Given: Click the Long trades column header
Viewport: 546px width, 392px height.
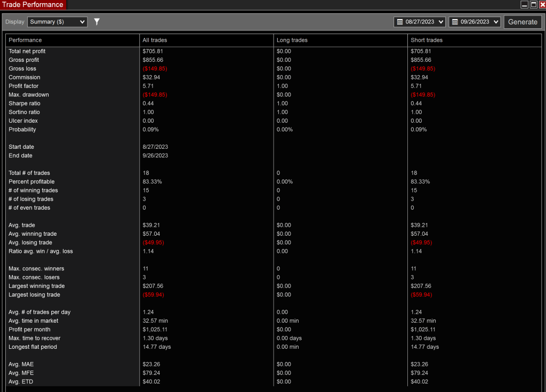Looking at the screenshot, I should pos(292,40).
